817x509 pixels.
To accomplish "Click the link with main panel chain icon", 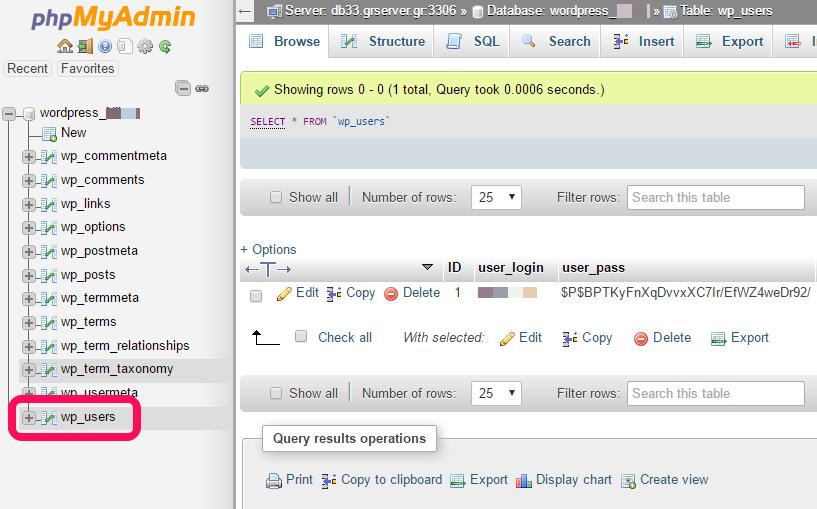I will click(202, 89).
